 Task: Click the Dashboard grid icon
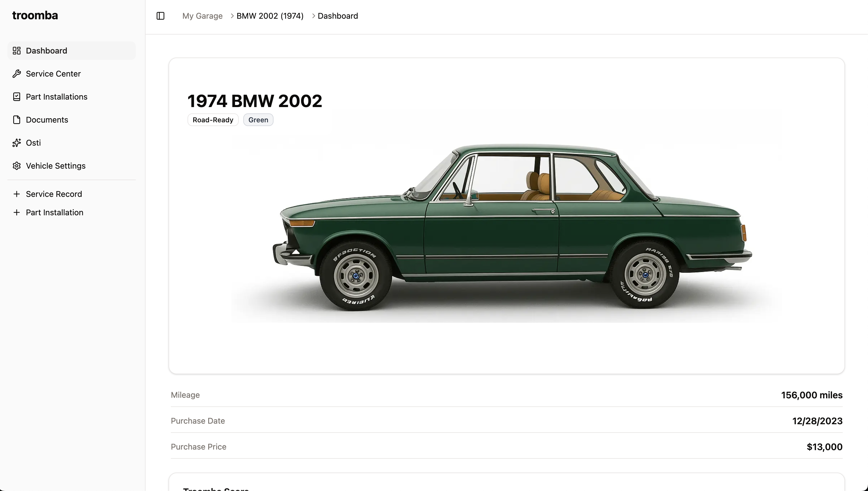16,51
